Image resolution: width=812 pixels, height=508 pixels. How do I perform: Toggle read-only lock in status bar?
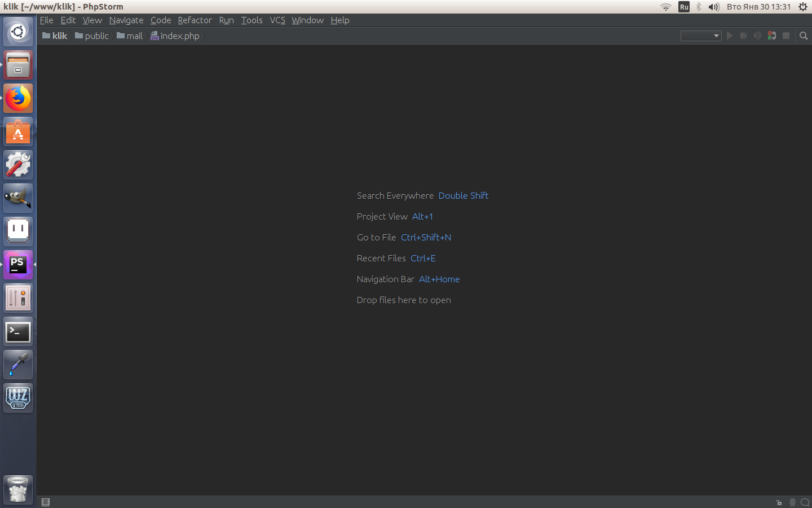(x=779, y=502)
